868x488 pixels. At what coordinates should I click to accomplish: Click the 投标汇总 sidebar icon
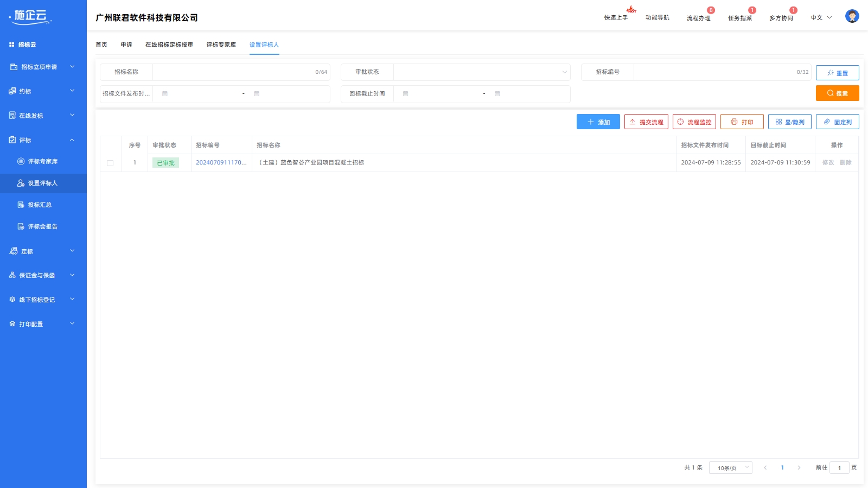point(21,205)
